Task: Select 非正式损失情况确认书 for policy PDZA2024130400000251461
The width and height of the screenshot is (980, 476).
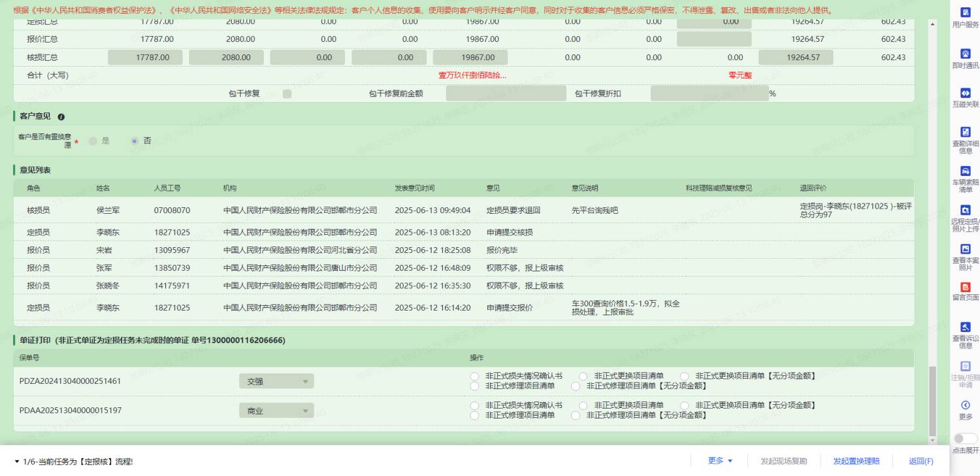Action: click(474, 376)
